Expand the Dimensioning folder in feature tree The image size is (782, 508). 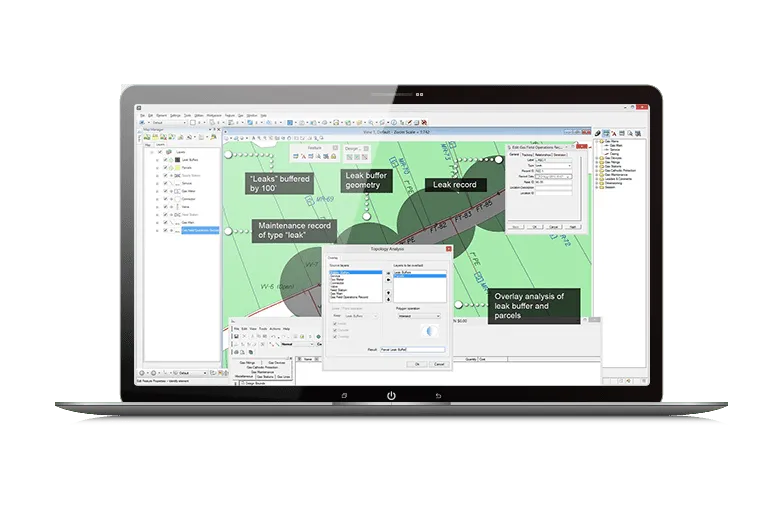pyautogui.click(x=597, y=183)
